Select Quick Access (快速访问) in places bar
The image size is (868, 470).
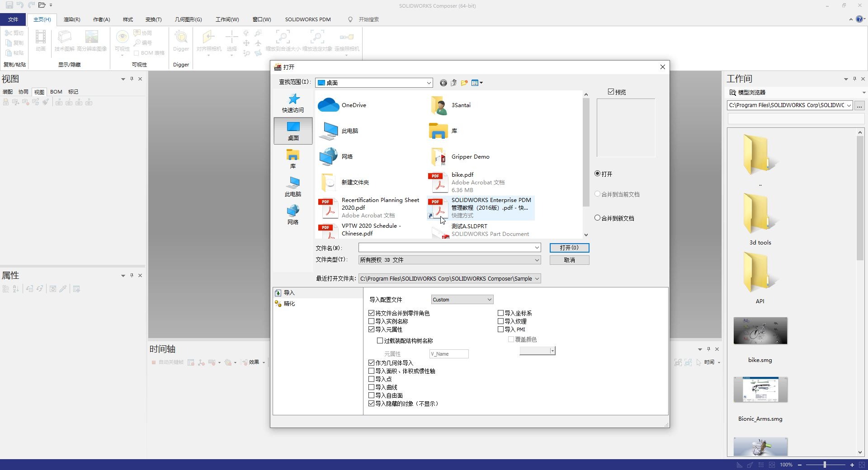(x=293, y=103)
